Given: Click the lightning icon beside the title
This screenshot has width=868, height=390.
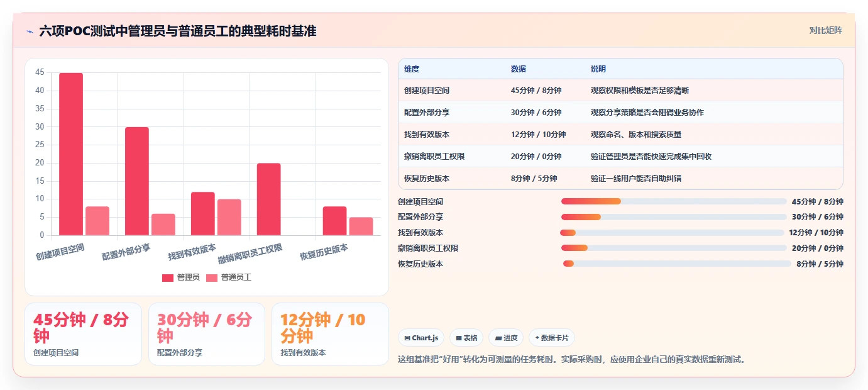Looking at the screenshot, I should 30,31.
